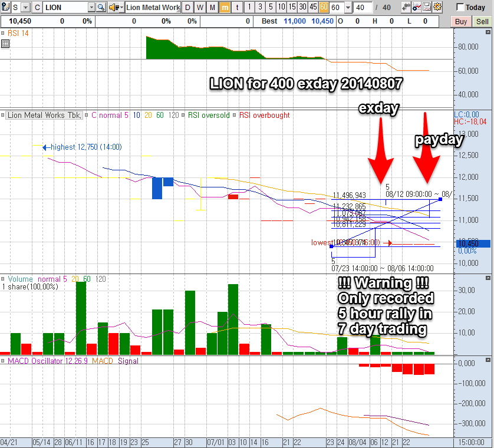Click the RSI oversold legend label

point(209,116)
